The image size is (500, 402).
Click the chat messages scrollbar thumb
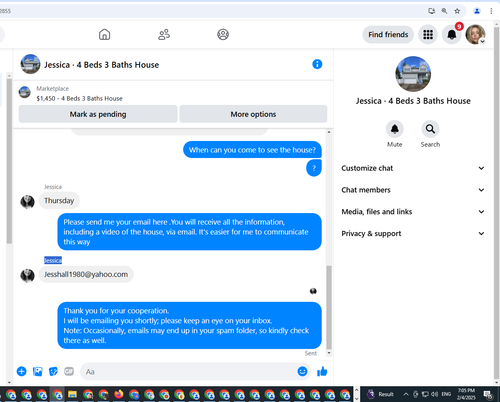329,307
